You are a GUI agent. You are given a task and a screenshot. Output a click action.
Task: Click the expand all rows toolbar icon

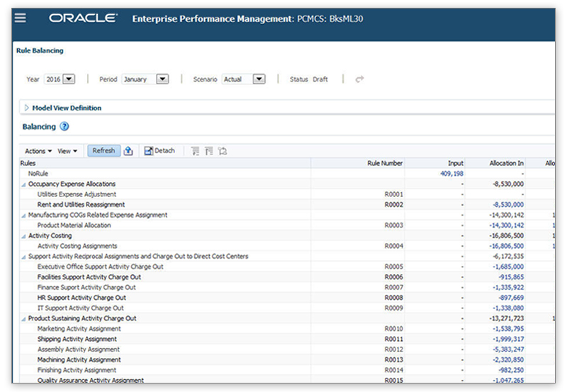pos(195,151)
